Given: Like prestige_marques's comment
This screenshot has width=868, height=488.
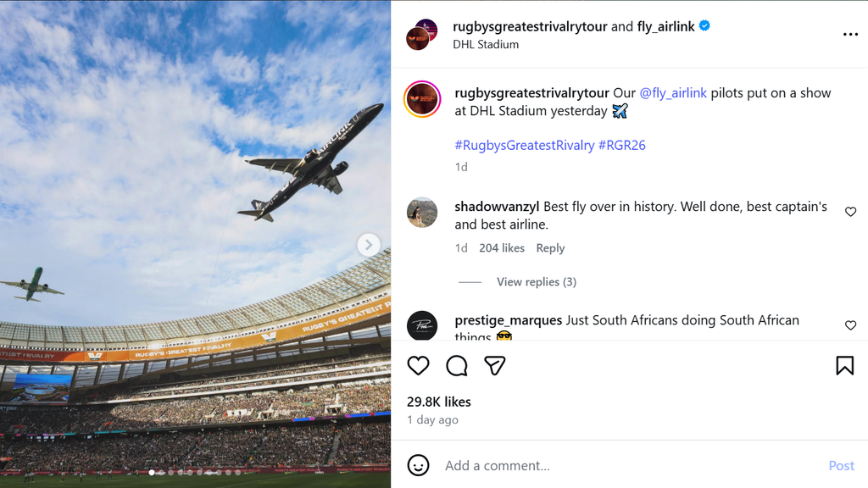Looking at the screenshot, I should [x=850, y=325].
